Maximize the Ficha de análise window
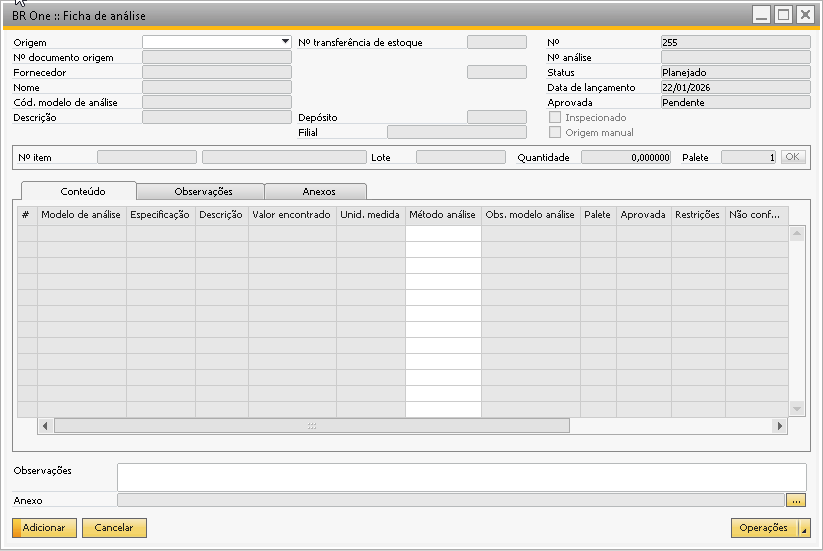 (783, 14)
